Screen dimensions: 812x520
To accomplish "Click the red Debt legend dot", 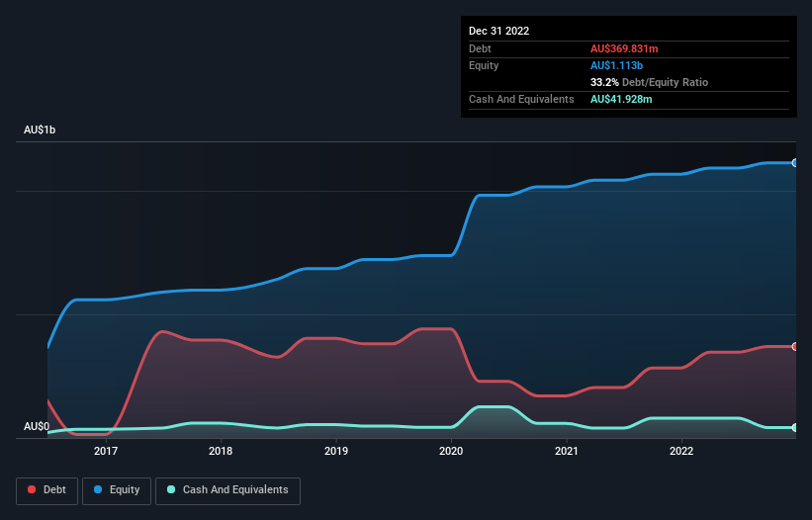I will click(32, 489).
